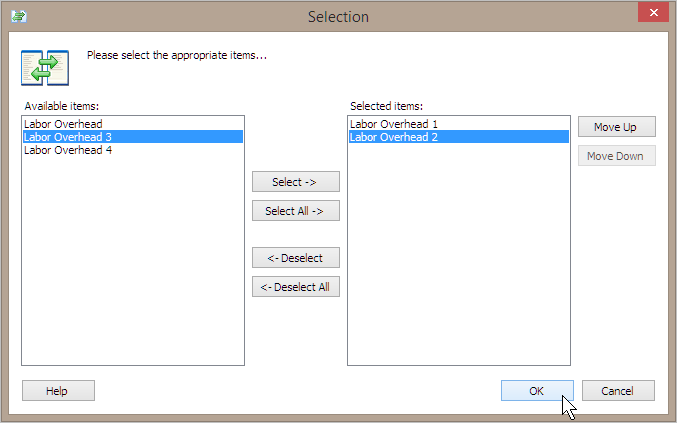677x423 pixels.
Task: Open Help for this dialog
Action: (x=58, y=391)
